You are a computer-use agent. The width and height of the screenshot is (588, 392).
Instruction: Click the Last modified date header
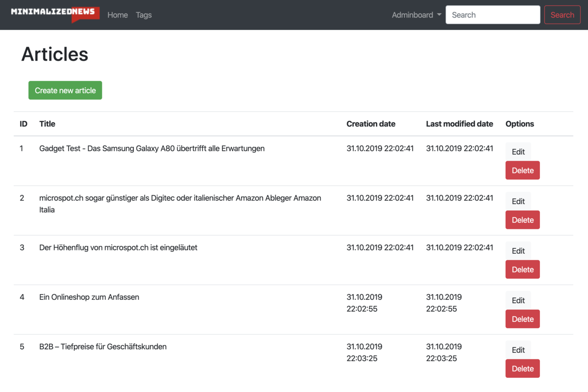[459, 124]
